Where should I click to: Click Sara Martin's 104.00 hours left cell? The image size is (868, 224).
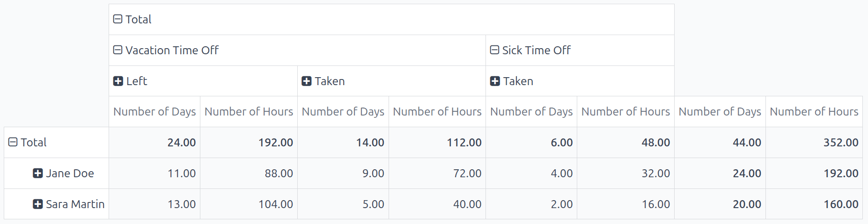(x=275, y=204)
